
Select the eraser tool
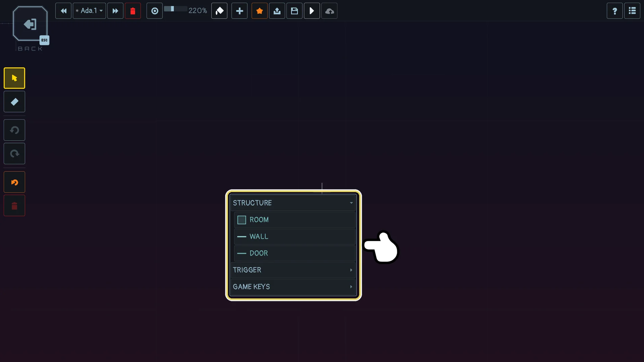pyautogui.click(x=14, y=102)
